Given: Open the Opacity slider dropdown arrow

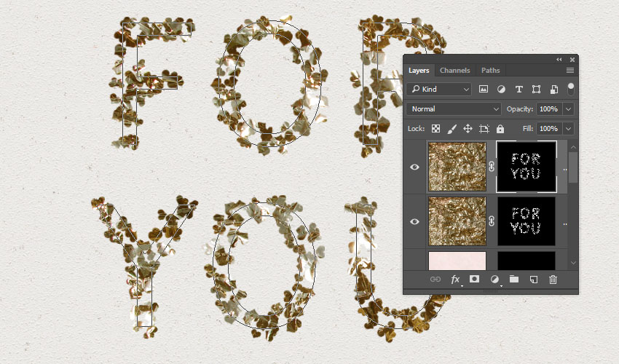Looking at the screenshot, I should click(568, 108).
